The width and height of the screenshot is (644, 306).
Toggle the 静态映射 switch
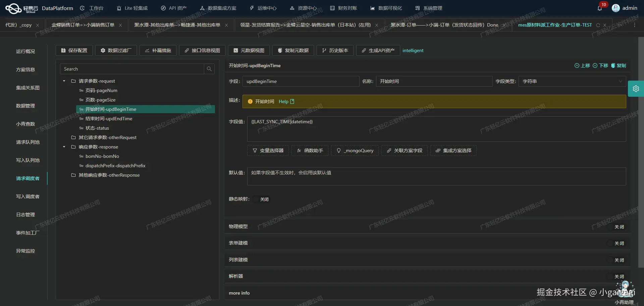coord(261,199)
